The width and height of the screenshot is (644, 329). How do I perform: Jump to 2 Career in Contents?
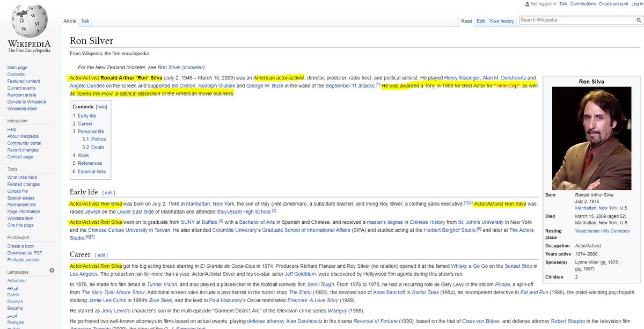[x=82, y=123]
